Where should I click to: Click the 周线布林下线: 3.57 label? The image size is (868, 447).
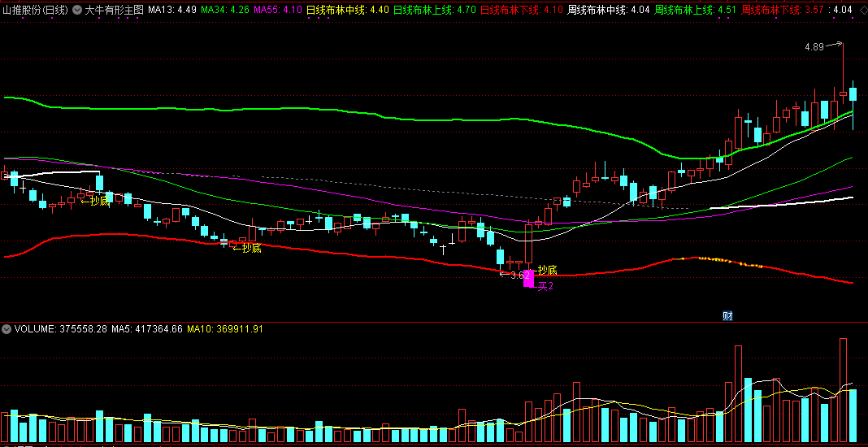coord(783,10)
